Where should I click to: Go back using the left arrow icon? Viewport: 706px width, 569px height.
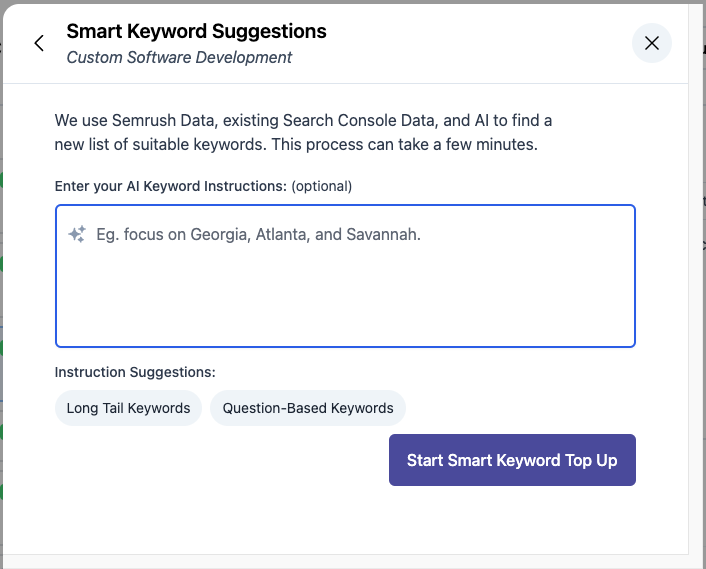(x=39, y=43)
